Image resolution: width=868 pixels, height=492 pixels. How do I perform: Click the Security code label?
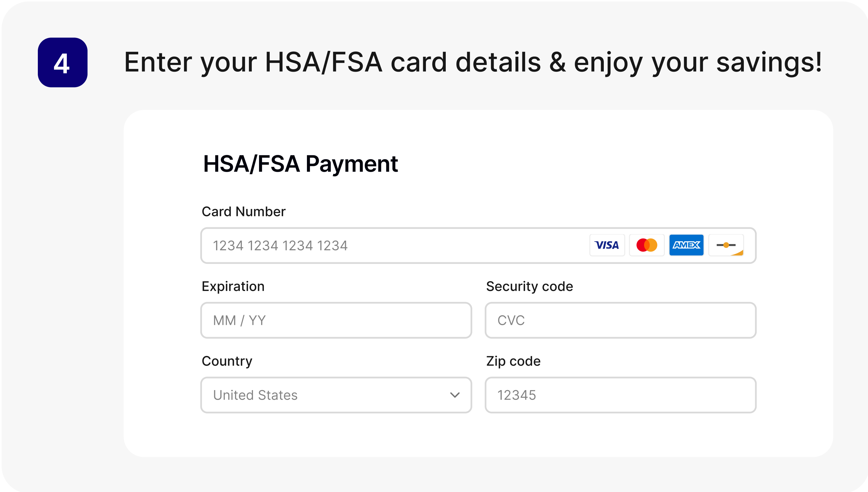529,286
